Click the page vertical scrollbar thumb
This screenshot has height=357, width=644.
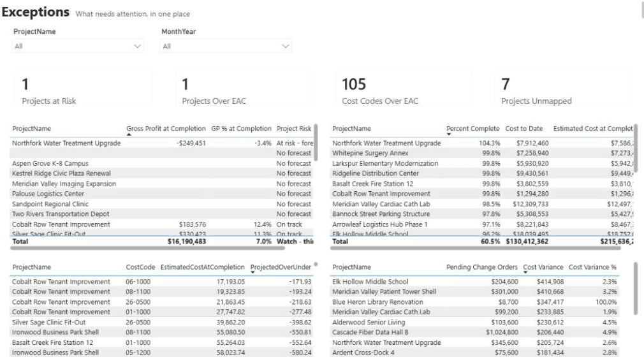pos(642,9)
